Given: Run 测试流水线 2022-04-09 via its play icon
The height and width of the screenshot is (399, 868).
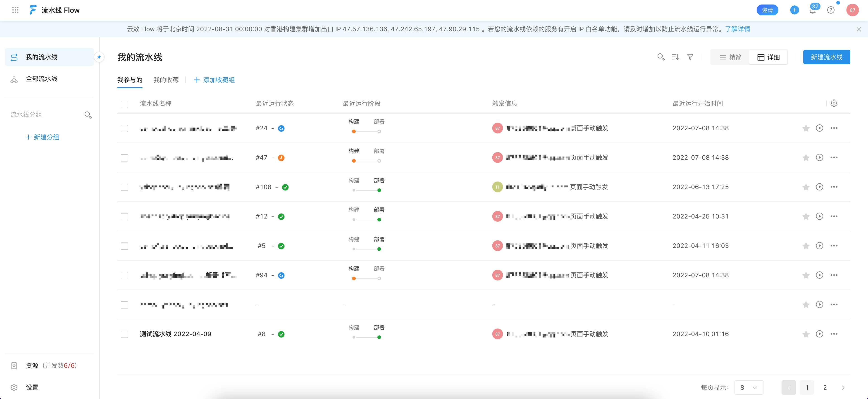Looking at the screenshot, I should click(820, 334).
